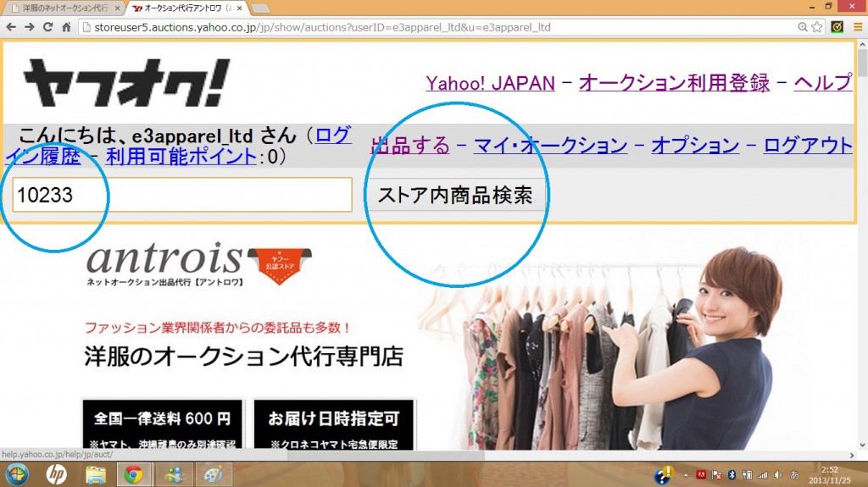Click the horizontal scrollbar right arrow
This screenshot has width=868, height=487.
pyautogui.click(x=852, y=456)
